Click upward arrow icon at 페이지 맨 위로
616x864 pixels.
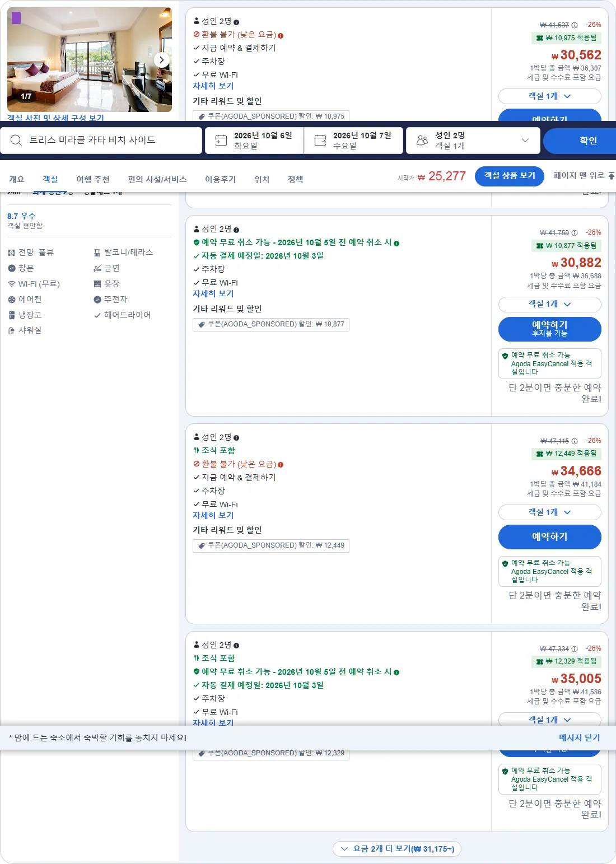(x=612, y=176)
